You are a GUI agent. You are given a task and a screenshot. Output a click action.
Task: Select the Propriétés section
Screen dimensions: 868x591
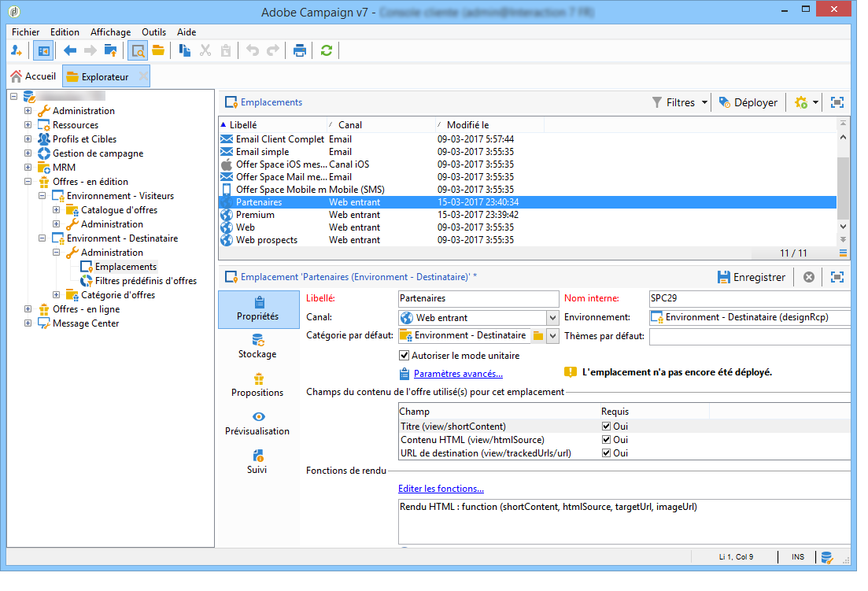tap(259, 309)
